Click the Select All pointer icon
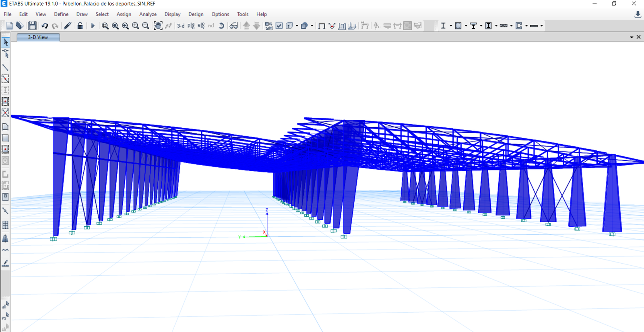This screenshot has height=332, width=644. (5, 305)
